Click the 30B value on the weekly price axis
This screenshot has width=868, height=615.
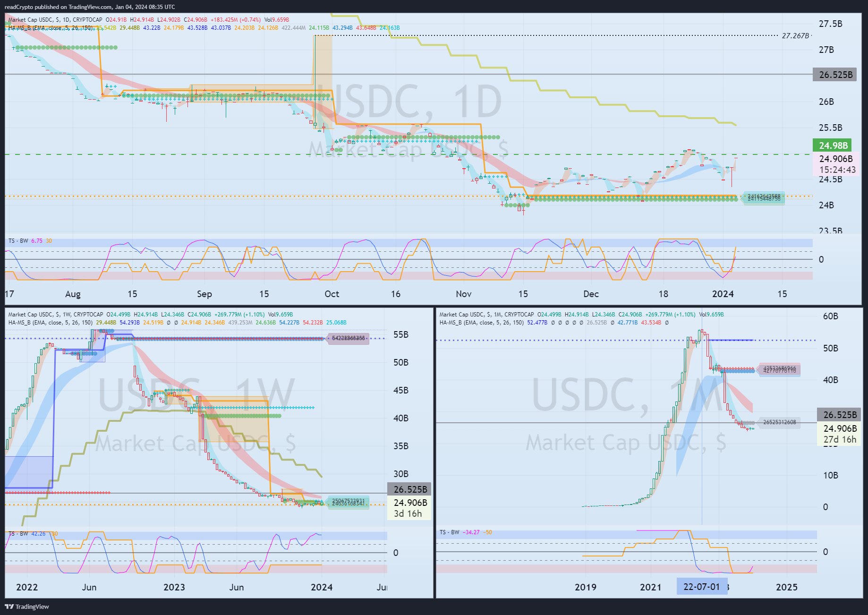[x=400, y=474]
